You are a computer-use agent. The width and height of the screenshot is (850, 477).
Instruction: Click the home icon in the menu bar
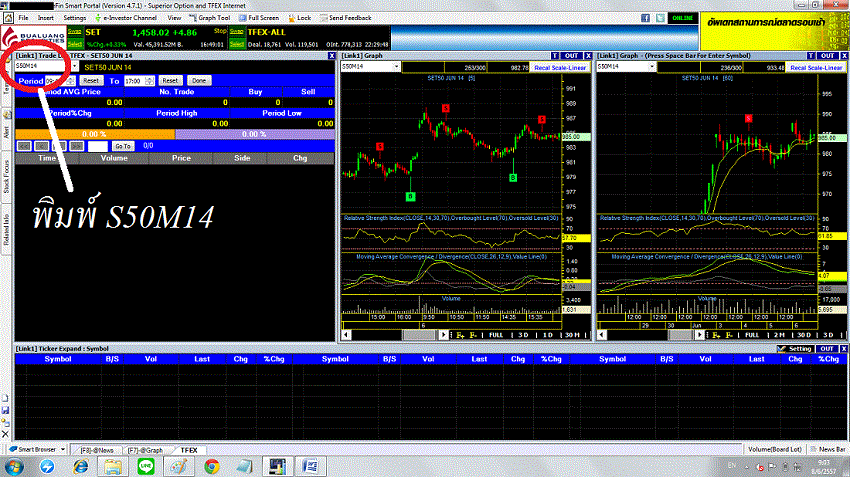(x=8, y=18)
